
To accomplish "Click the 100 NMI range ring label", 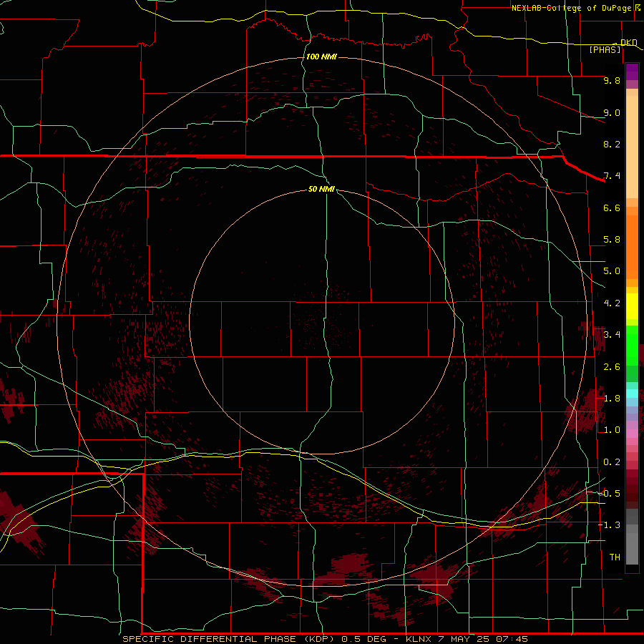I will point(321,57).
